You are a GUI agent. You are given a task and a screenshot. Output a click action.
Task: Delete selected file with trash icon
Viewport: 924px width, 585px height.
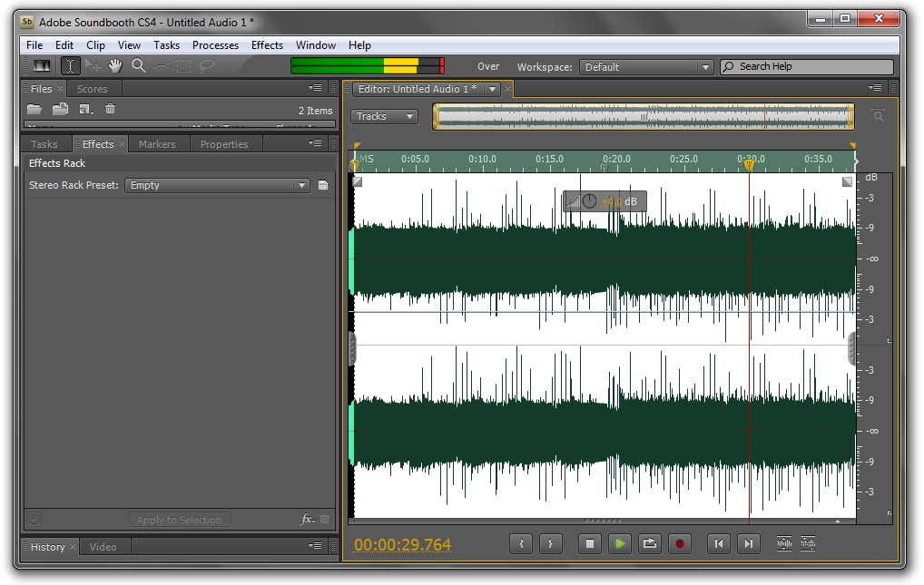click(x=110, y=109)
